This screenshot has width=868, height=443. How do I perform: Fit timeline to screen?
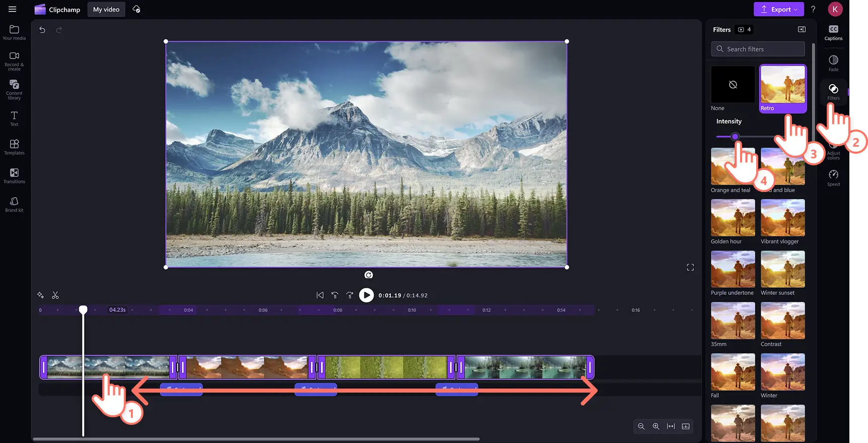pos(671,426)
